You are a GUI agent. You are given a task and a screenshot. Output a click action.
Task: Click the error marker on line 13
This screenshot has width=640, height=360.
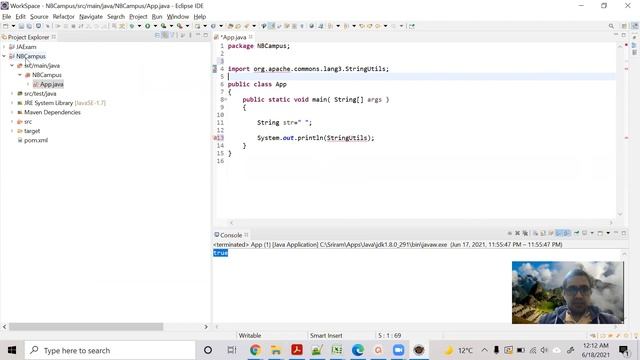(x=216, y=138)
